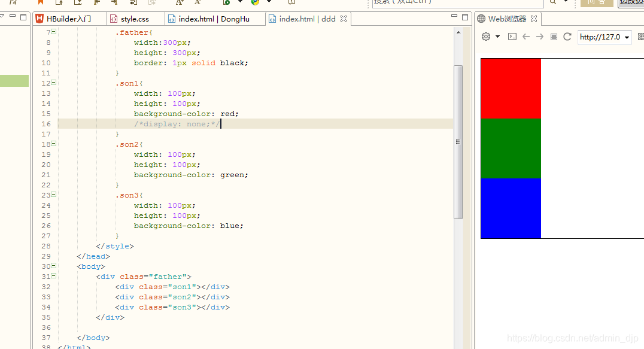The image size is (644, 349).
Task: Go forward in the built-in browser
Action: [540, 37]
